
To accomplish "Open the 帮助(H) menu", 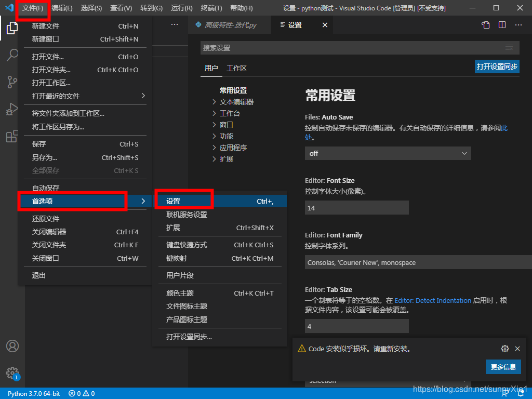I will pyautogui.click(x=241, y=8).
